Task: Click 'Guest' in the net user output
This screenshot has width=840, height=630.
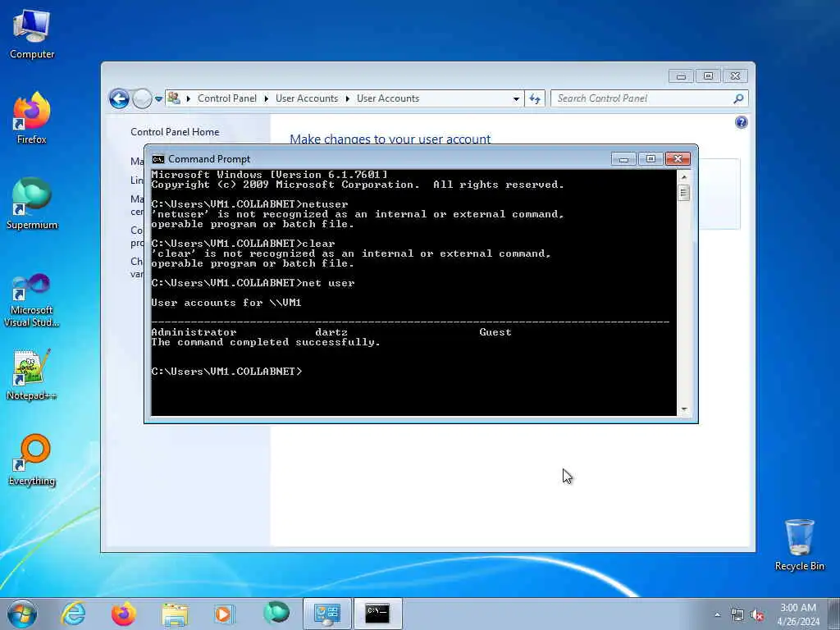Action: [x=495, y=332]
